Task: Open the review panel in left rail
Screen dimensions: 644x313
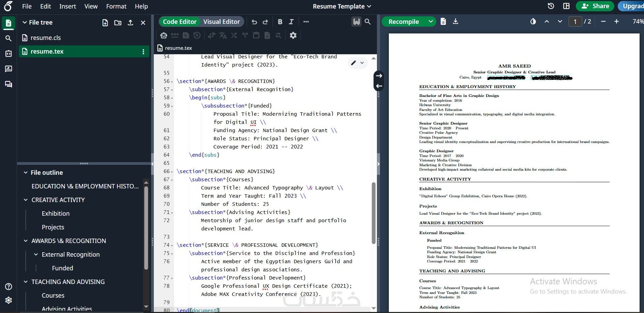Action: tap(9, 69)
